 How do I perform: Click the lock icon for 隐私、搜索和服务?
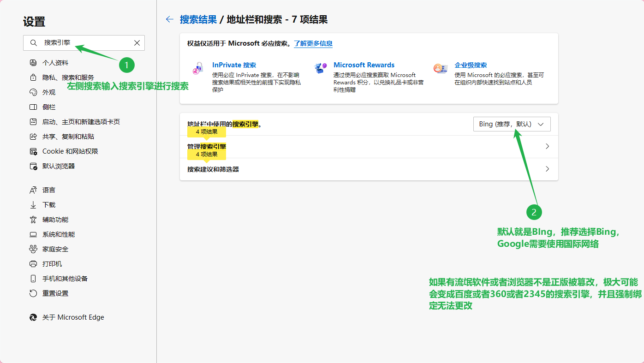(x=33, y=77)
